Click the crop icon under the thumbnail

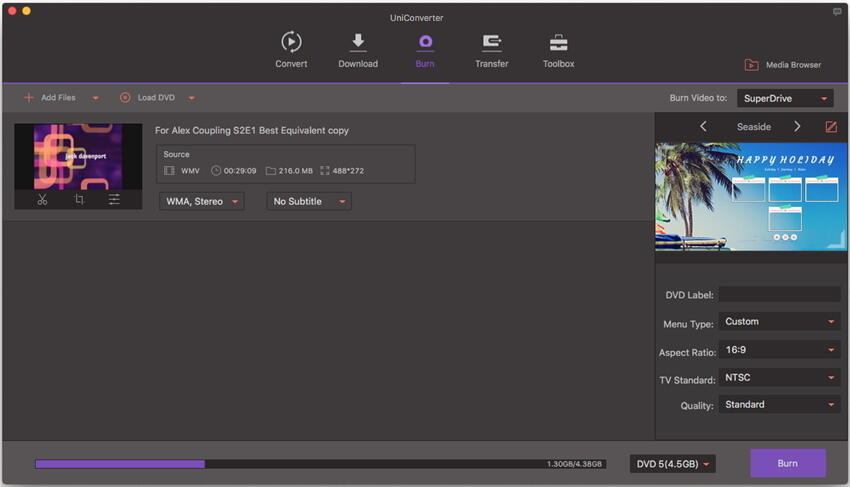79,200
